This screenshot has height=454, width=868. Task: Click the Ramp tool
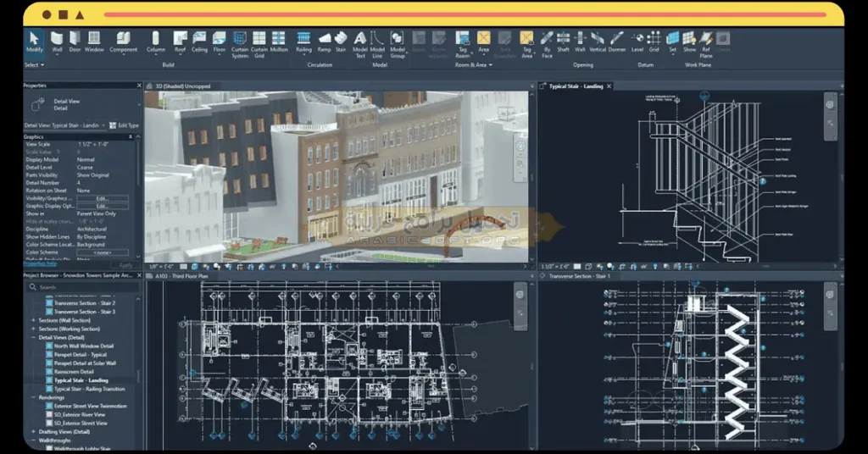pos(325,42)
